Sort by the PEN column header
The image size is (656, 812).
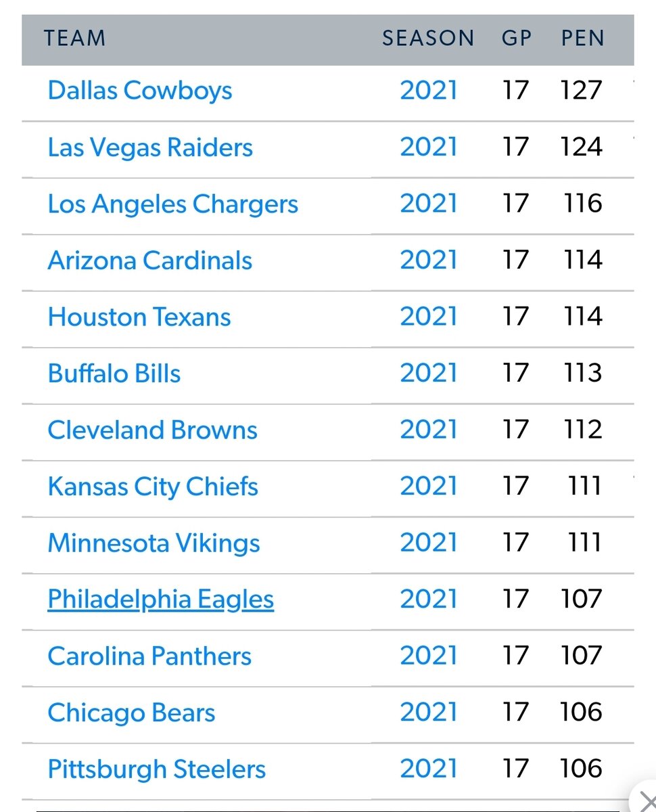point(582,38)
